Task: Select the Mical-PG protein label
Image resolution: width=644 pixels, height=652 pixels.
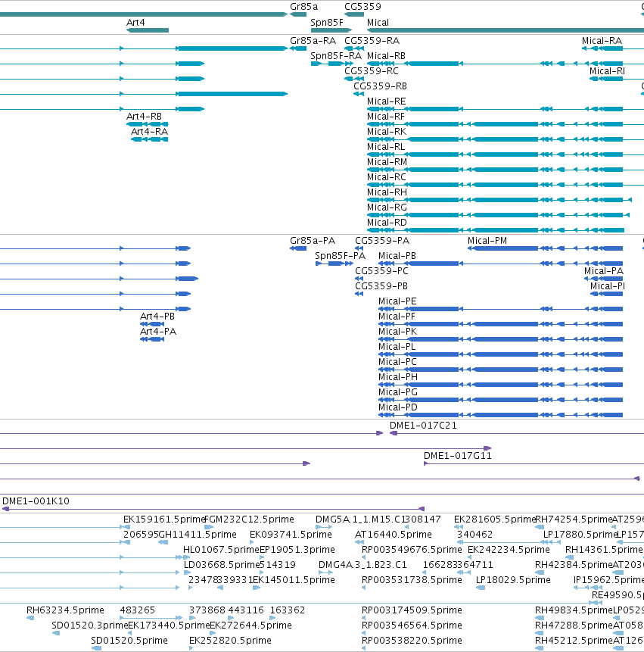Action: [398, 392]
